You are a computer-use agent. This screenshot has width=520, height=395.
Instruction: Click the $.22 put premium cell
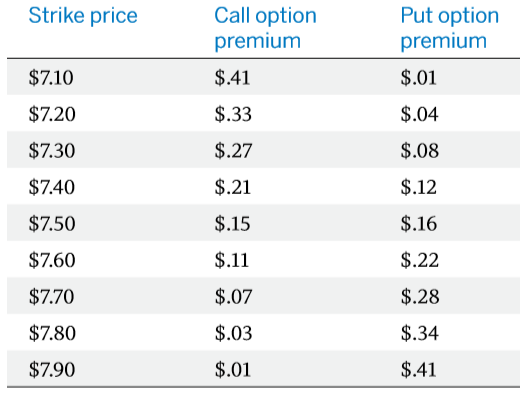[420, 260]
